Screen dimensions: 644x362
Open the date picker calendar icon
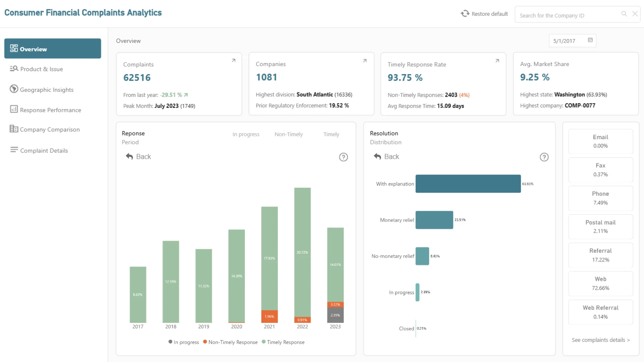point(590,40)
